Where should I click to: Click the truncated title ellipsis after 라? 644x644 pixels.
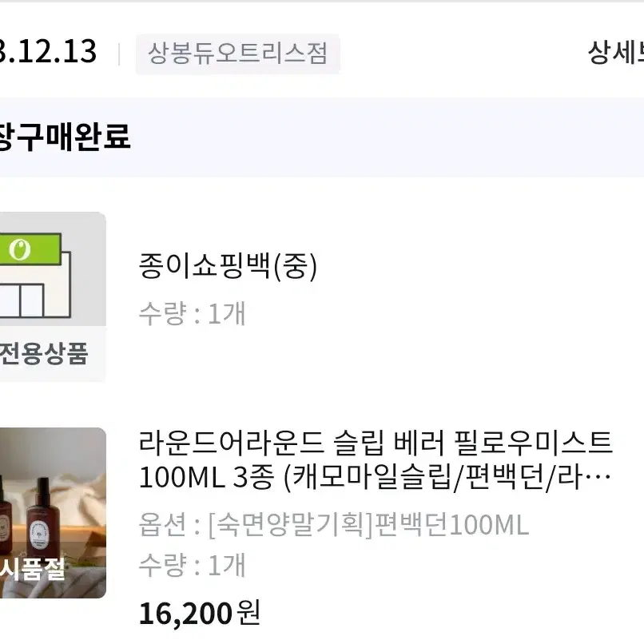[x=602, y=479]
